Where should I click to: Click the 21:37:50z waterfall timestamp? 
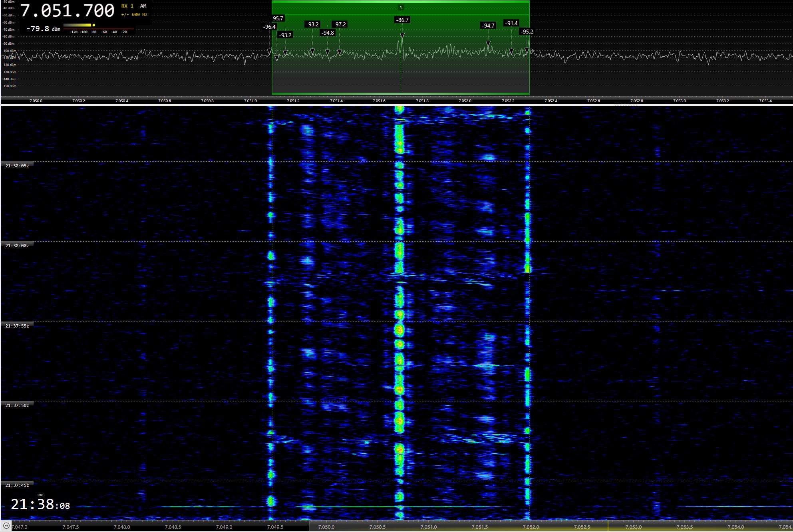click(x=17, y=405)
